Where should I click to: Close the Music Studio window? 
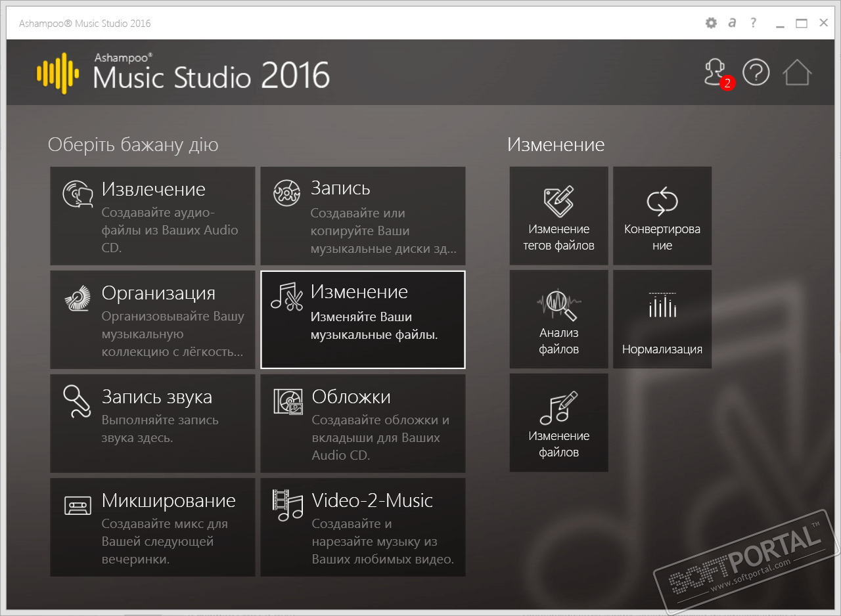(823, 24)
